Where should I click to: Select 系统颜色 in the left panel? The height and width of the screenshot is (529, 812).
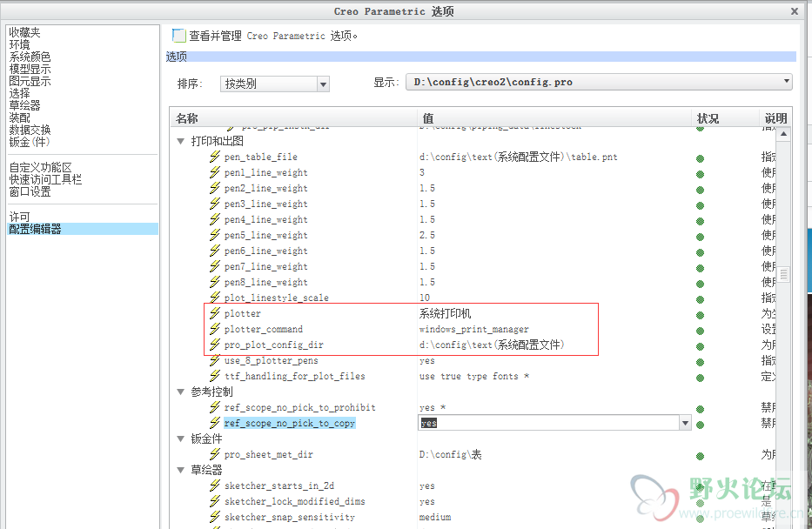tap(30, 57)
